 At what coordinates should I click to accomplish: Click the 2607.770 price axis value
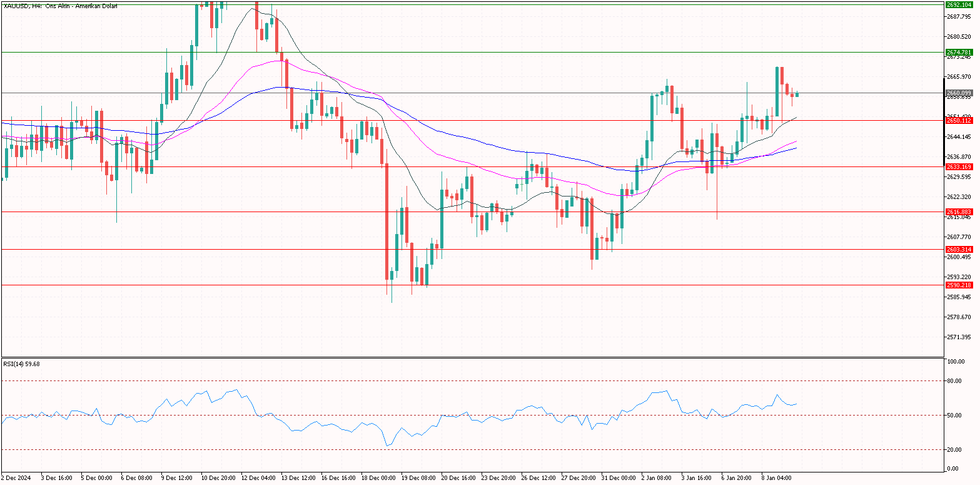pyautogui.click(x=959, y=237)
